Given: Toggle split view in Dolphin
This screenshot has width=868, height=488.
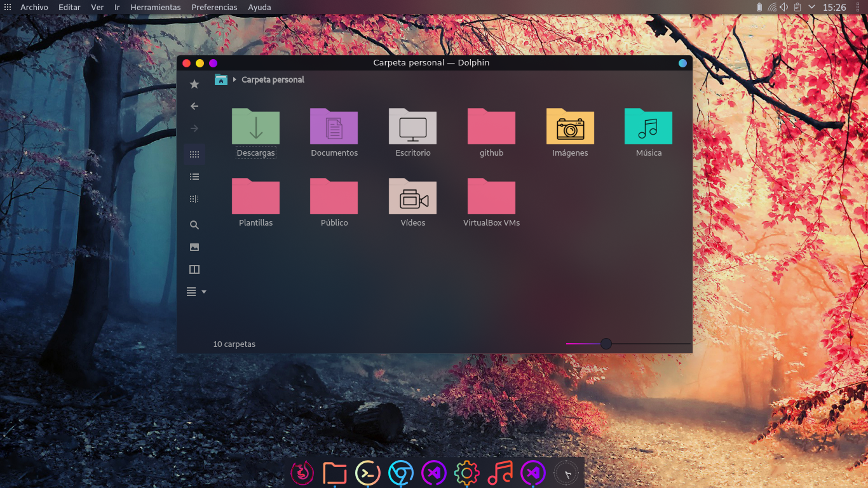Looking at the screenshot, I should (194, 269).
